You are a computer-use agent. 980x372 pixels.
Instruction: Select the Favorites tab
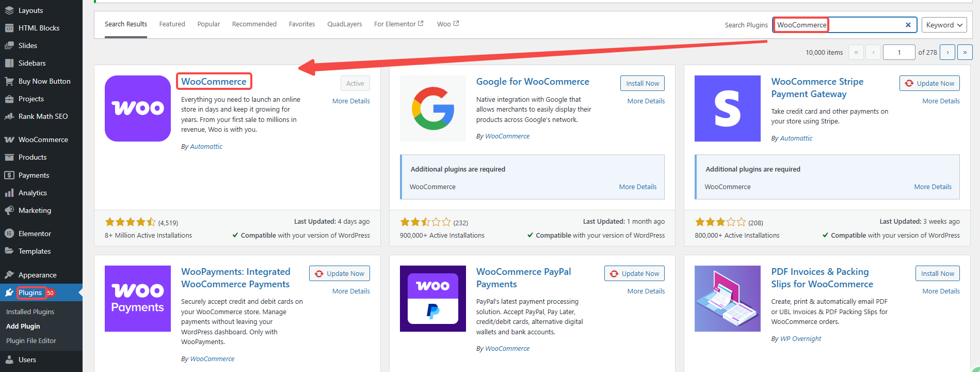coord(302,24)
